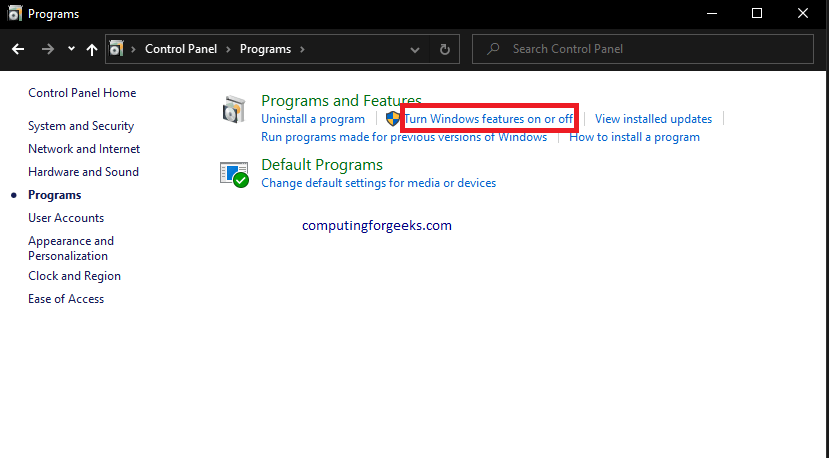829x458 pixels.
Task: Click How to install a program
Action: click(x=634, y=137)
